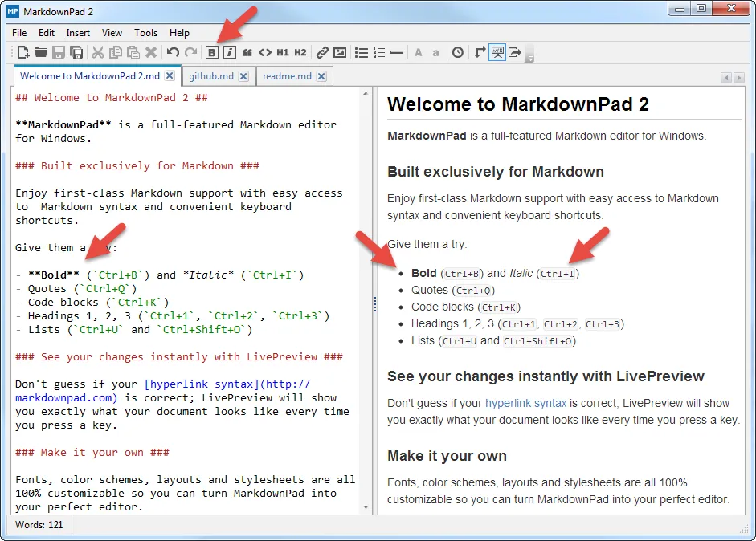This screenshot has height=541, width=756.
Task: Click 'See your changes instantly with LivePreview' preview heading
Action: 546,376
